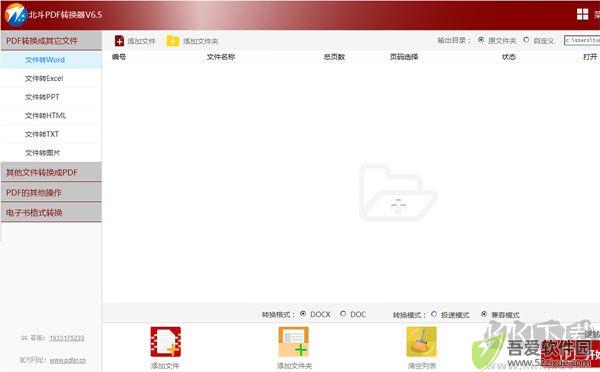Click 清空列表 label at the bottom
The width and height of the screenshot is (600, 372).
point(422,366)
